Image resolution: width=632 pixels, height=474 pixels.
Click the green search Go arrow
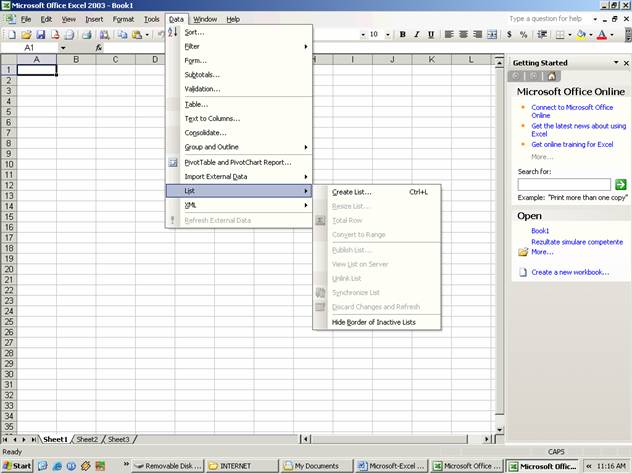pyautogui.click(x=621, y=185)
